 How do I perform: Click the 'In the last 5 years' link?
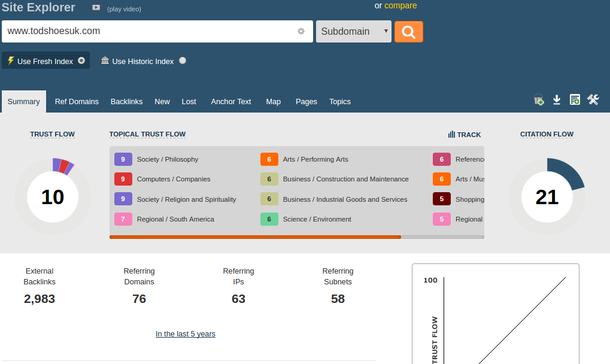point(185,334)
